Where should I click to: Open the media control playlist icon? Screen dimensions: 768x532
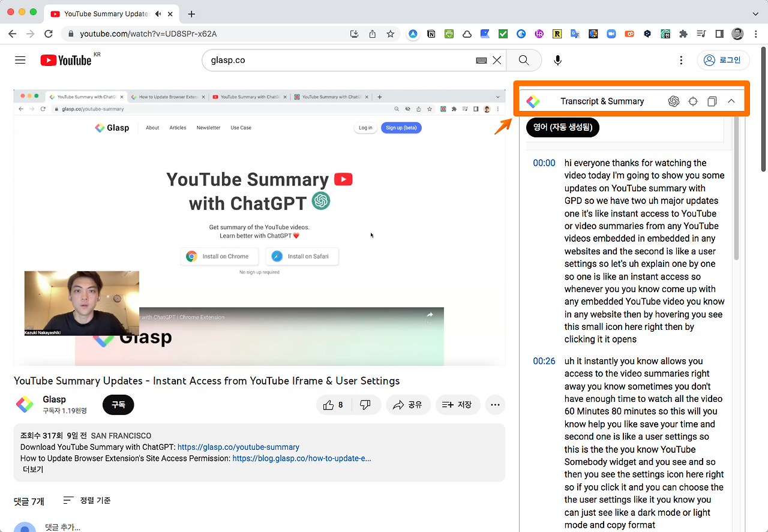click(x=701, y=34)
